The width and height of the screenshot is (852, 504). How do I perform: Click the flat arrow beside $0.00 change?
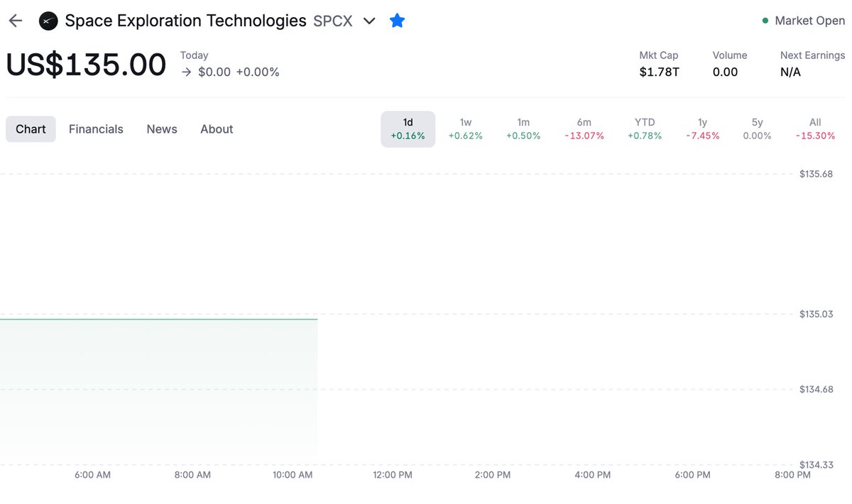pyautogui.click(x=187, y=72)
